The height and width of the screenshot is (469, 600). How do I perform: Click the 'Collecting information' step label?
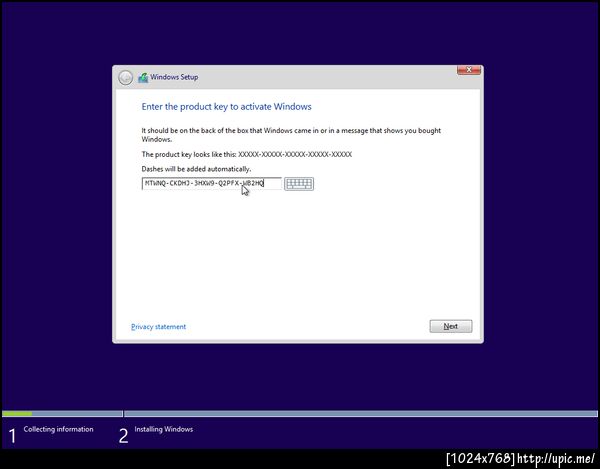[x=58, y=429]
